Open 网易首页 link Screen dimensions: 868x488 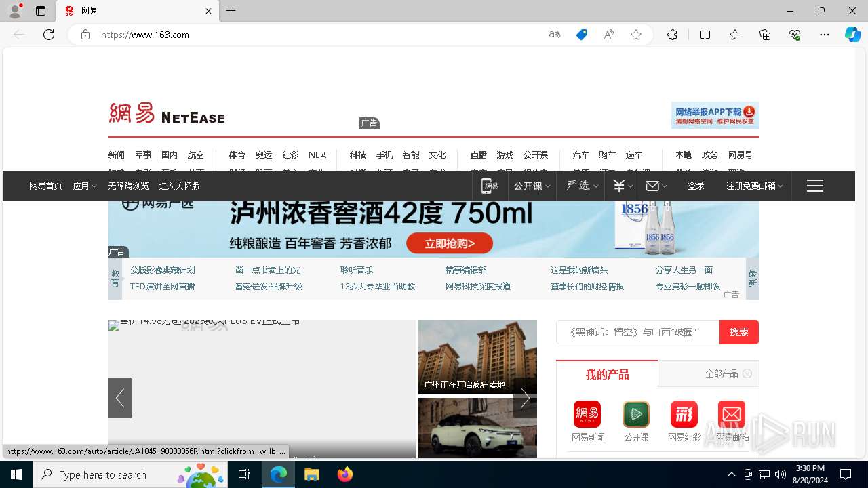coord(45,186)
